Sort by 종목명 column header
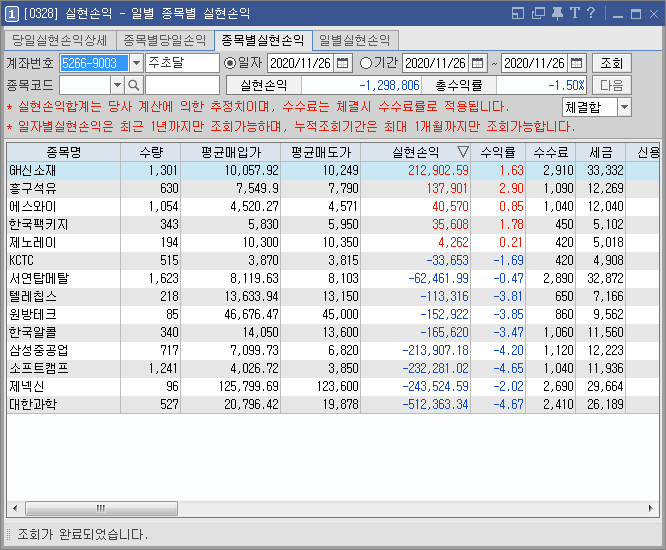Screen dimensions: 666x550 click(64, 152)
